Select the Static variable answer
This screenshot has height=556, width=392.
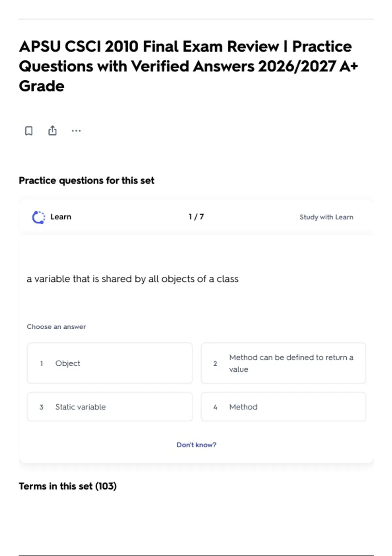[110, 407]
